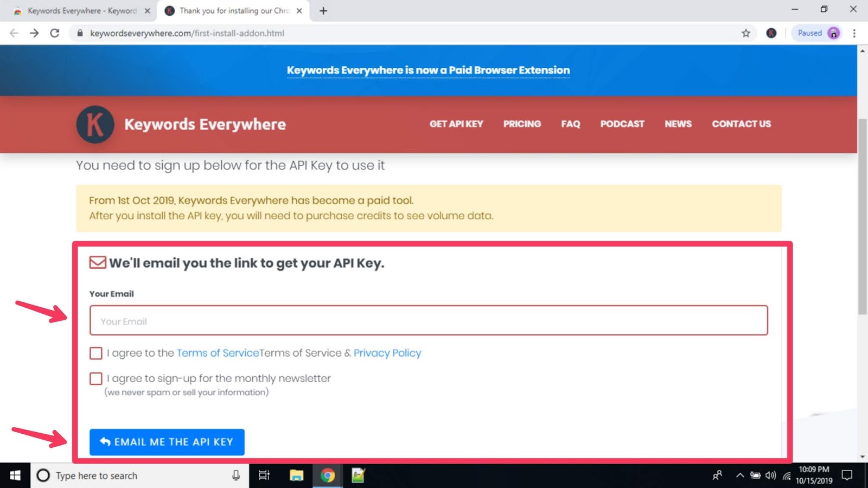The height and width of the screenshot is (488, 868).
Task: Open the Privacy Policy link
Action: pyautogui.click(x=387, y=353)
